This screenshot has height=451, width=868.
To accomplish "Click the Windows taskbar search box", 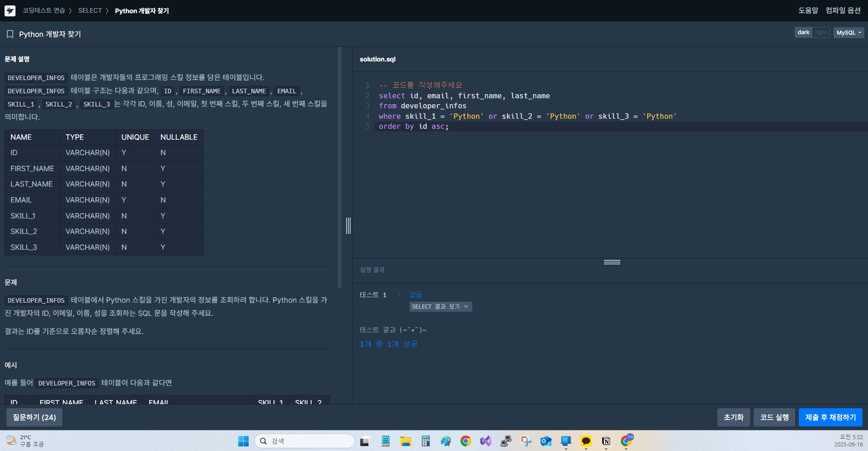I will (304, 441).
